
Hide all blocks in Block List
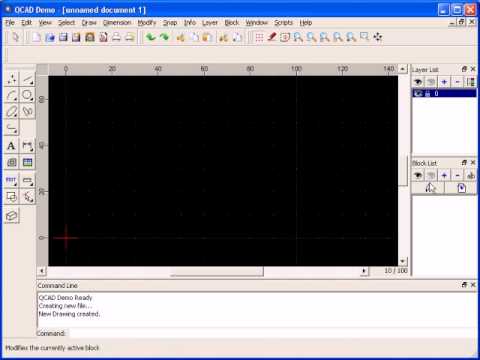(431, 175)
